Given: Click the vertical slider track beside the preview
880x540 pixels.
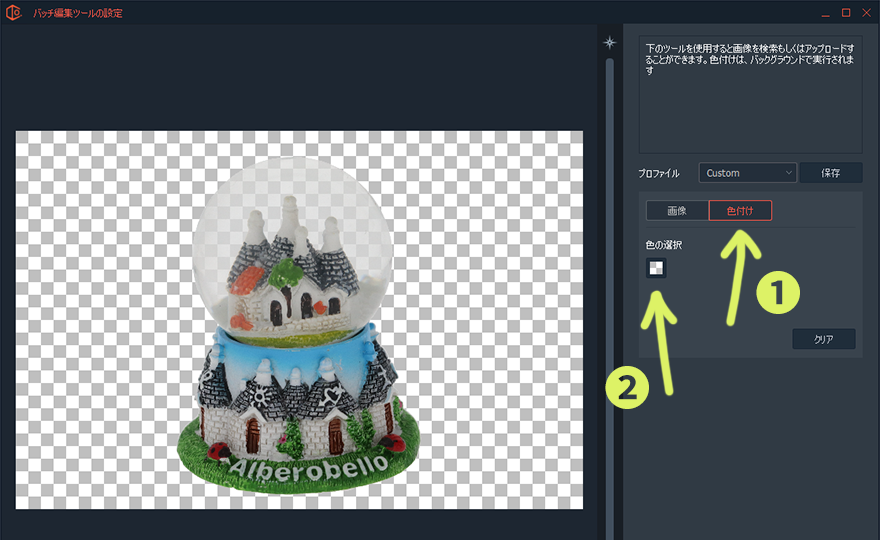Looking at the screenshot, I should (609, 300).
